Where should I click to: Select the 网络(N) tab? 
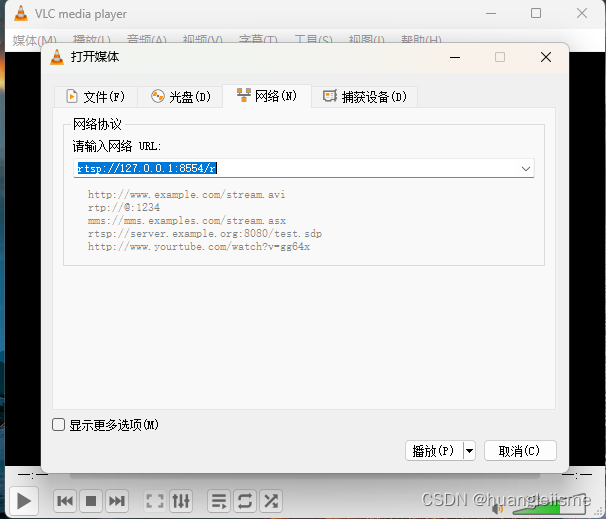pyautogui.click(x=267, y=96)
